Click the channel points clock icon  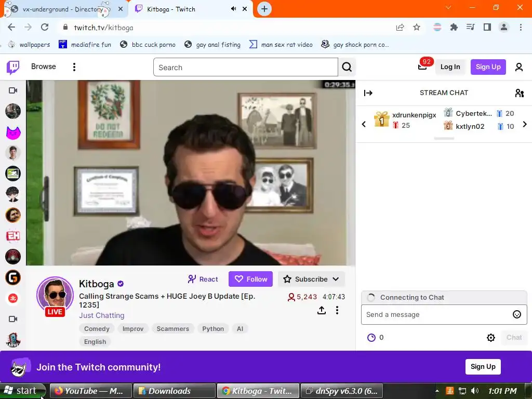tap(371, 338)
